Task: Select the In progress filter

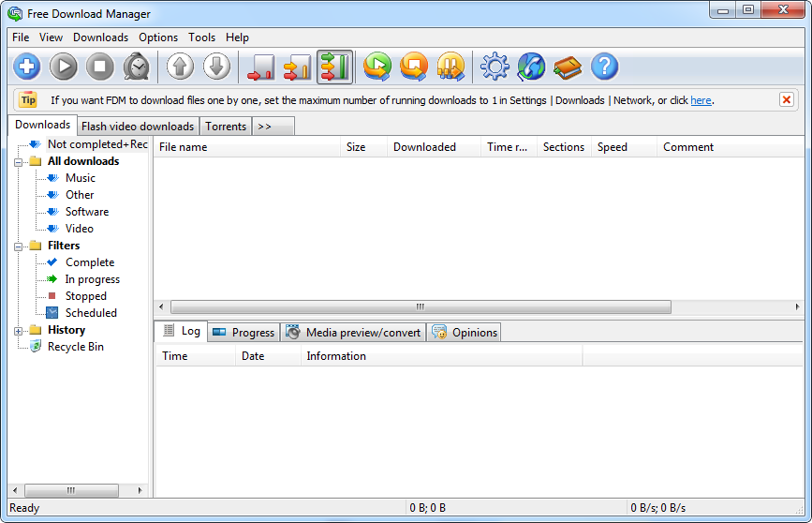Action: pos(92,279)
